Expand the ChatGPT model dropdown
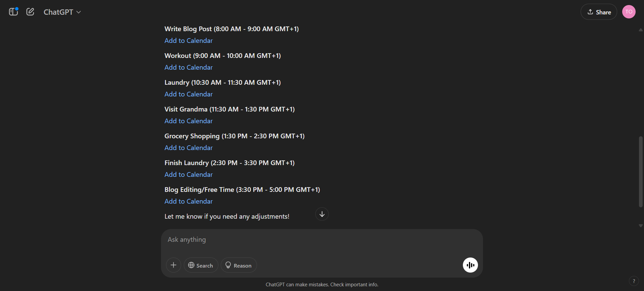The width and height of the screenshot is (644, 291). (62, 12)
